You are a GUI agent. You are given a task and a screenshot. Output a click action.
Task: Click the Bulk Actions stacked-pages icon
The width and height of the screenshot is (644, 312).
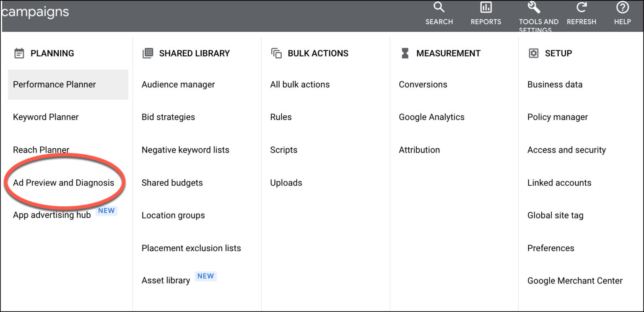[276, 53]
